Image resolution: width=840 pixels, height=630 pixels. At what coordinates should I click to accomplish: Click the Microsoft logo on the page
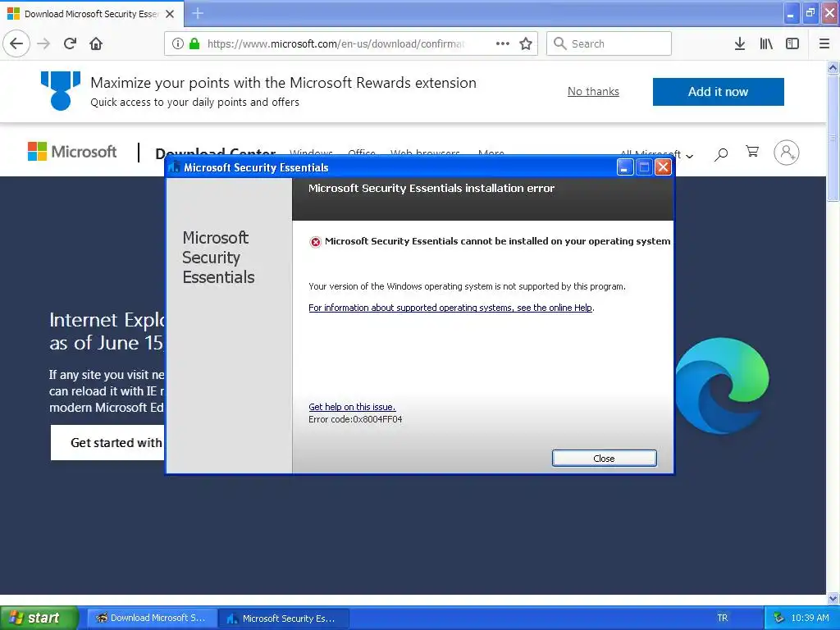[x=72, y=152]
